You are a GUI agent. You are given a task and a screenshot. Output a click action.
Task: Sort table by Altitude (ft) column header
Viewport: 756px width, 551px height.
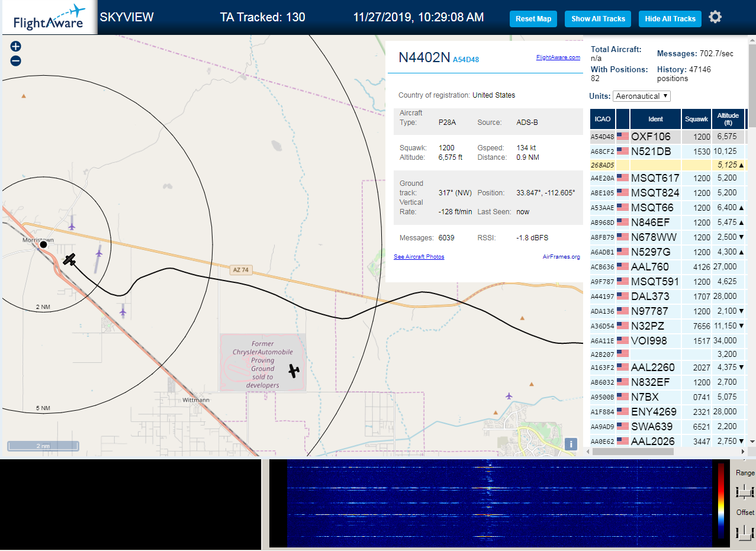[x=728, y=119]
